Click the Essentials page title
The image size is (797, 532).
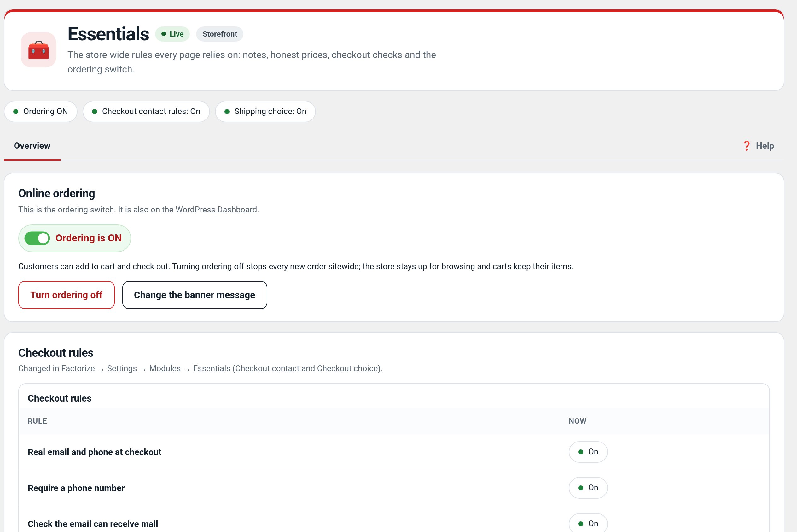click(x=108, y=34)
